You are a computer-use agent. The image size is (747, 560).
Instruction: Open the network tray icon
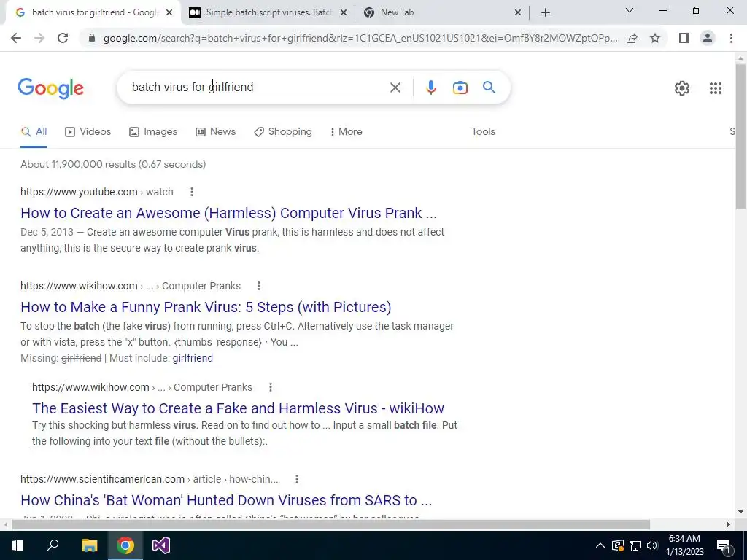tap(635, 545)
